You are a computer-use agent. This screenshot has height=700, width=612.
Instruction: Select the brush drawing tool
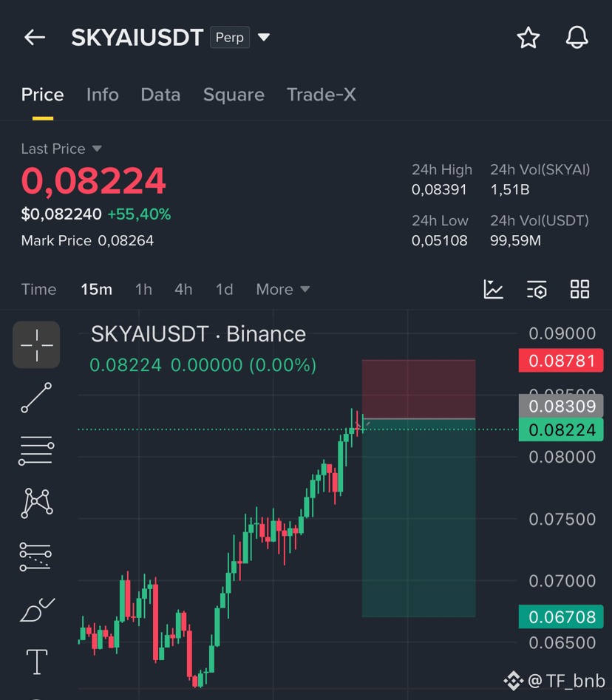pyautogui.click(x=38, y=610)
